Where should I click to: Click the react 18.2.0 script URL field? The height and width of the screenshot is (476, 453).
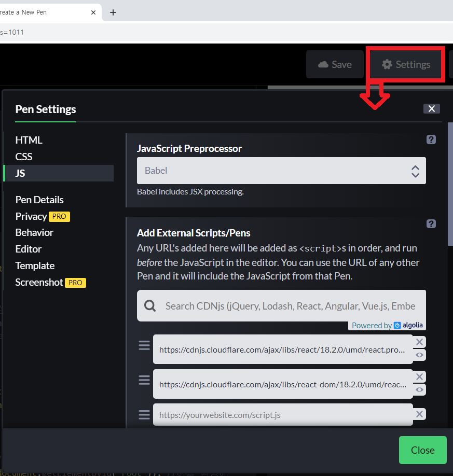point(283,349)
